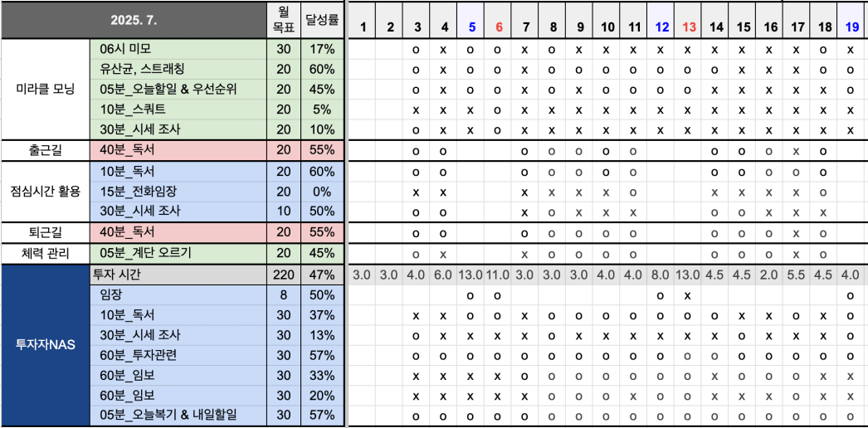This screenshot has height=428, width=868.
Task: Click the 미라클 모닝 category cell
Action: tap(45, 90)
